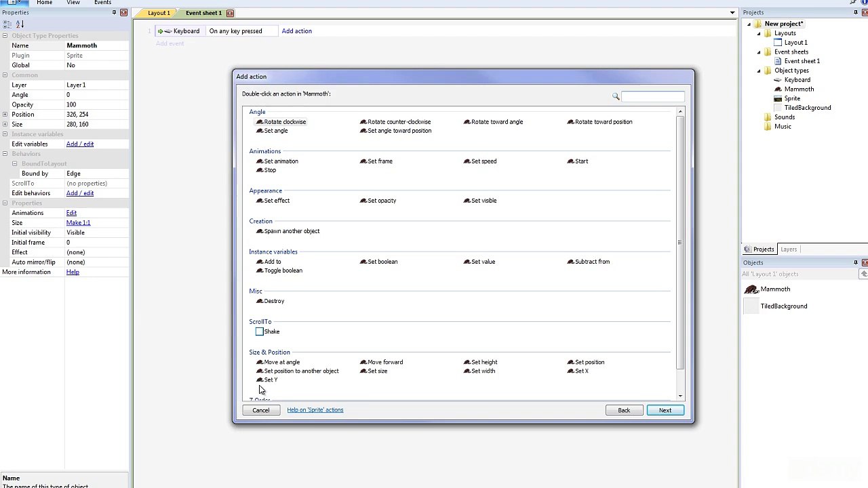Choose the Set Y action icon

tap(259, 380)
